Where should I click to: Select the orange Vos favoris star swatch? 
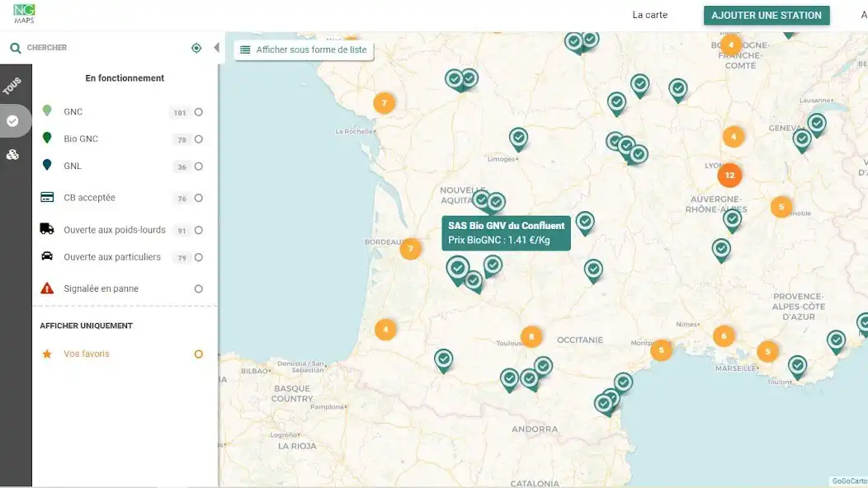tap(48, 353)
